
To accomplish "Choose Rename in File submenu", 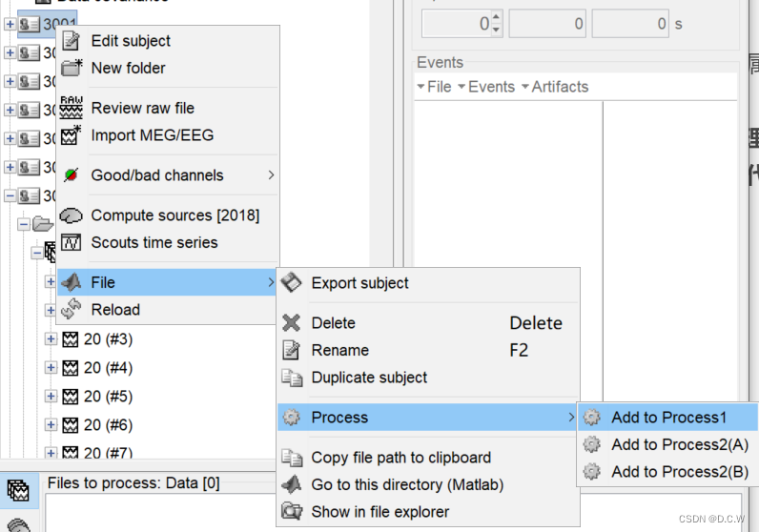I will tap(428, 350).
